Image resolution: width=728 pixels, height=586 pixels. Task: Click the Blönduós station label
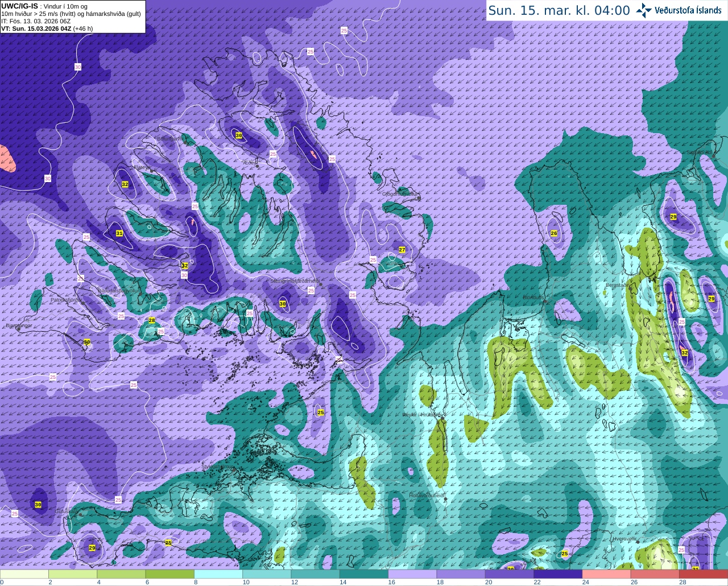point(533,298)
